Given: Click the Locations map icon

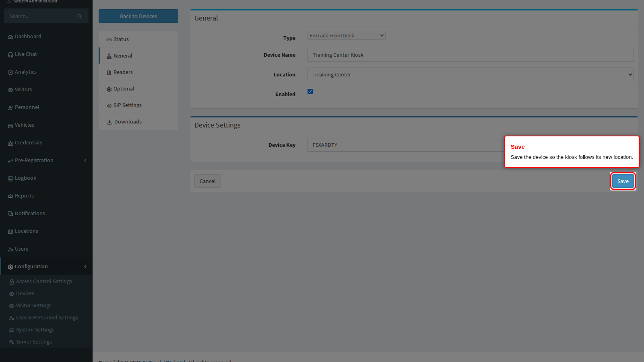Looking at the screenshot, I should tap(10, 231).
